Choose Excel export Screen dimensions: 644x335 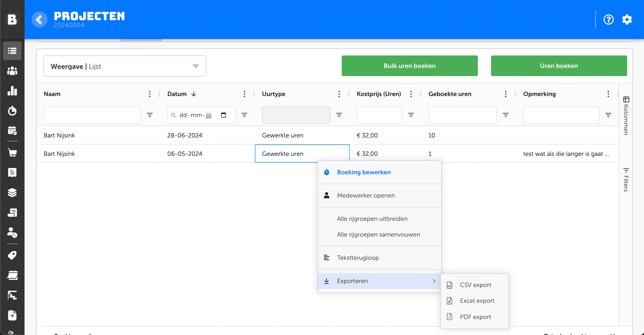click(475, 301)
